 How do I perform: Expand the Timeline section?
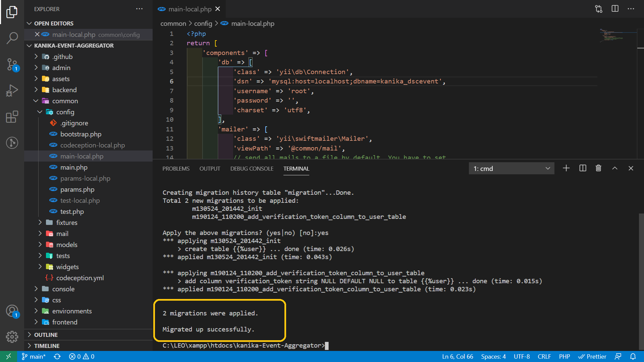pos(89,346)
